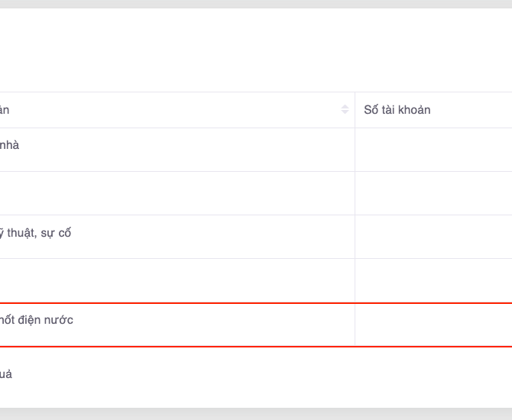Click the blank white area above the table
The height and width of the screenshot is (420, 512).
[256, 50]
